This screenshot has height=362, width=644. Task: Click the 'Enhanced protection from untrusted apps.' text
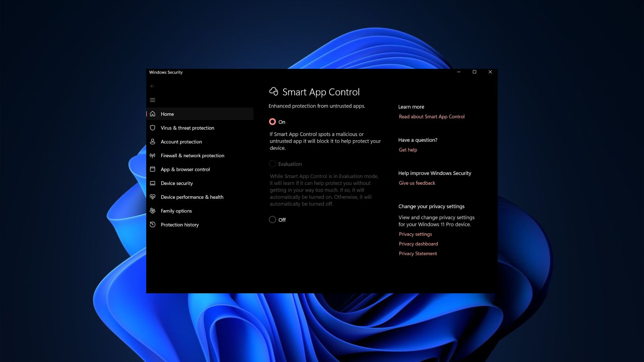tap(317, 106)
